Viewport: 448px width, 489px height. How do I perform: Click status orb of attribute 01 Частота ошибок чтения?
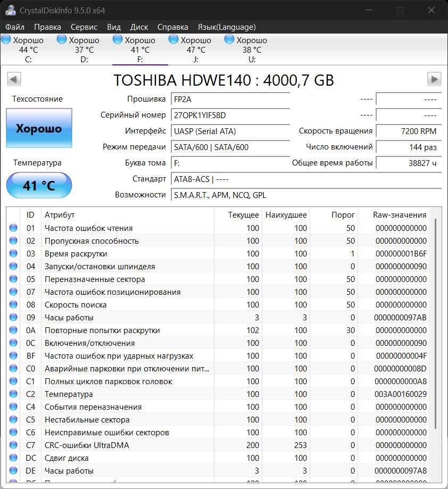[x=13, y=228]
